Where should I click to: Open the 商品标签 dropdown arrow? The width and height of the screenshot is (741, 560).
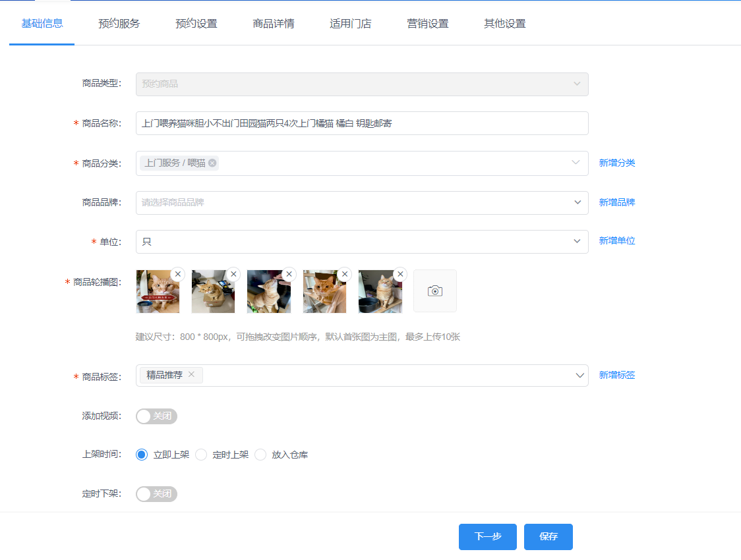coord(579,376)
